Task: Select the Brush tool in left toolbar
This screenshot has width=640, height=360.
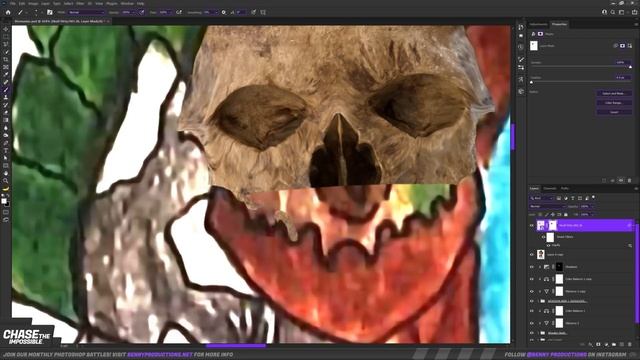Action: pos(6,90)
